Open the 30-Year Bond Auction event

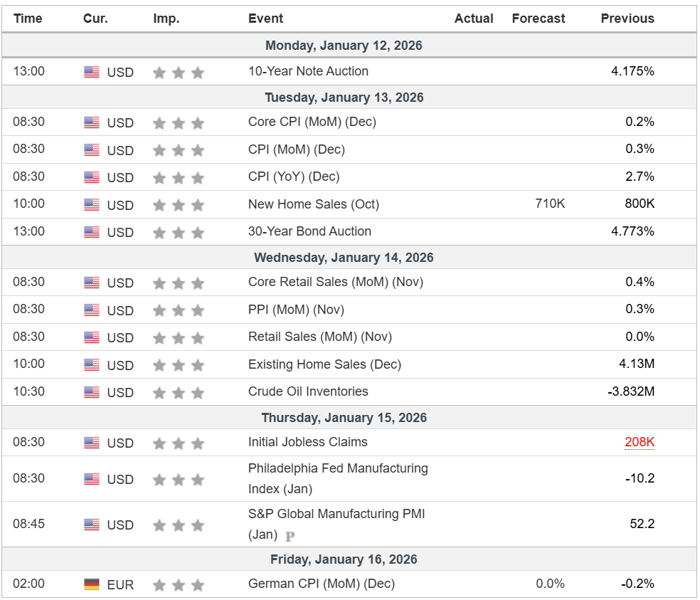point(309,231)
